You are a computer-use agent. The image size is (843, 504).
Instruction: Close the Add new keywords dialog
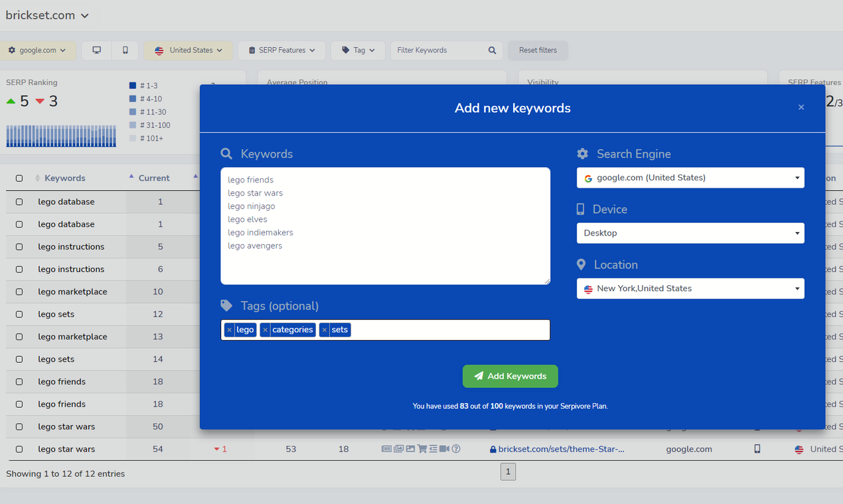(801, 107)
